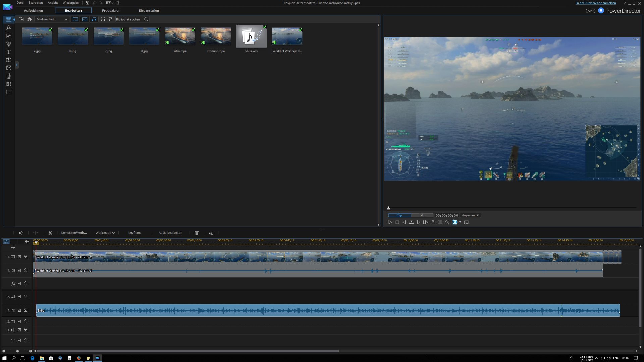Open the Werkzeuge dropdown menu
The width and height of the screenshot is (644, 362).
105,233
